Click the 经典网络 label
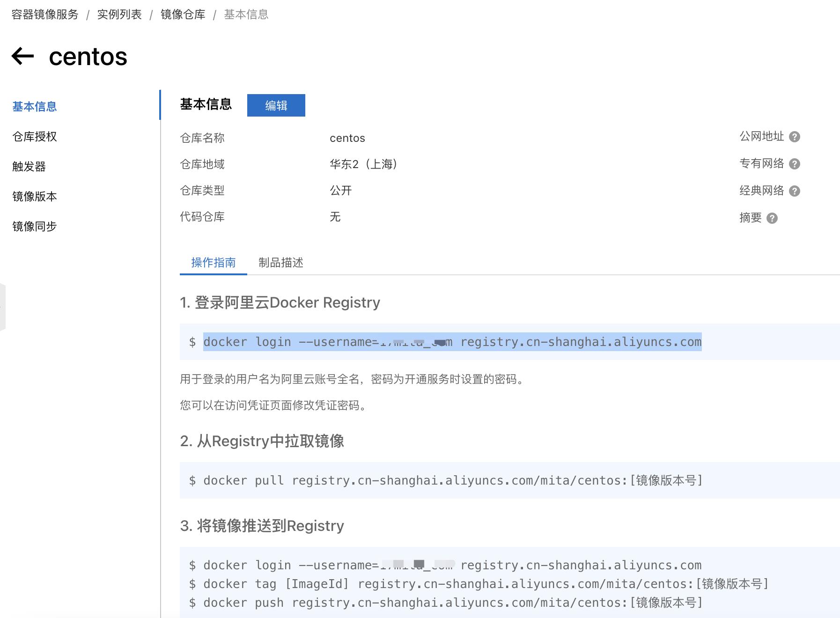 (x=762, y=191)
